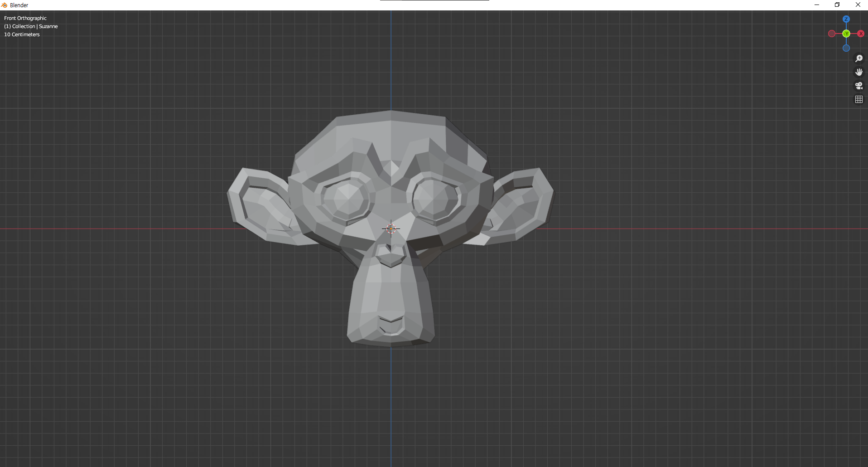This screenshot has height=467, width=868.
Task: Click the "(1) Collection | Suzanne" text
Action: [x=31, y=26]
